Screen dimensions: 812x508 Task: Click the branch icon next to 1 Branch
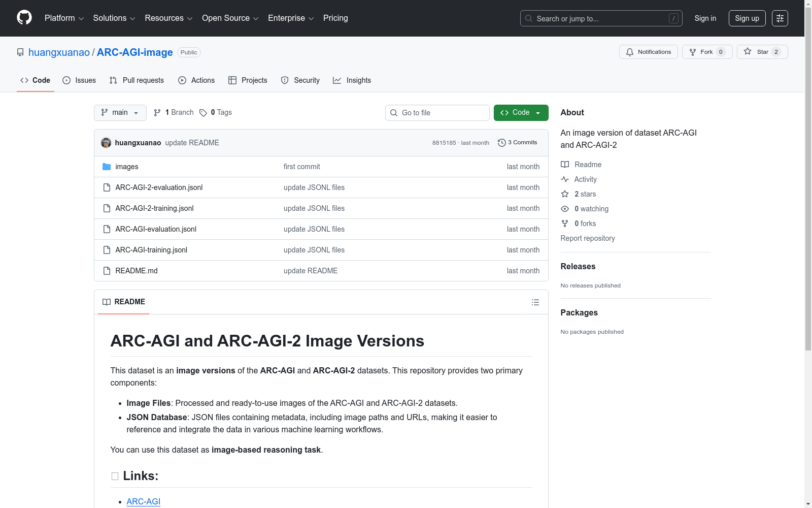coord(157,113)
